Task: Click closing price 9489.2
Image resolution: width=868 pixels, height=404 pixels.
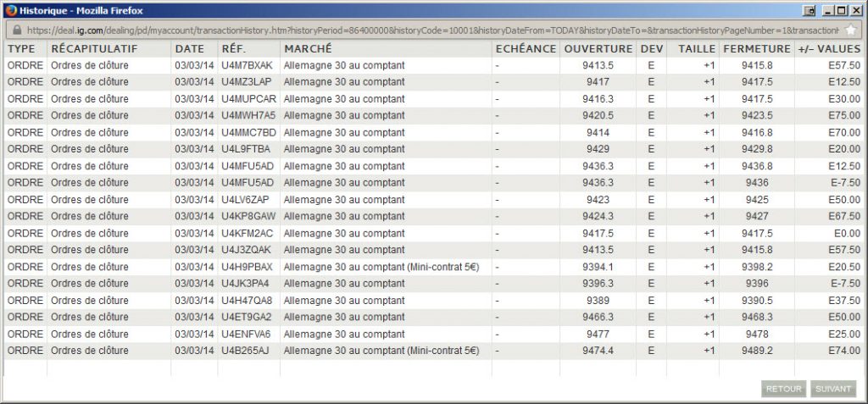Action: 757,351
